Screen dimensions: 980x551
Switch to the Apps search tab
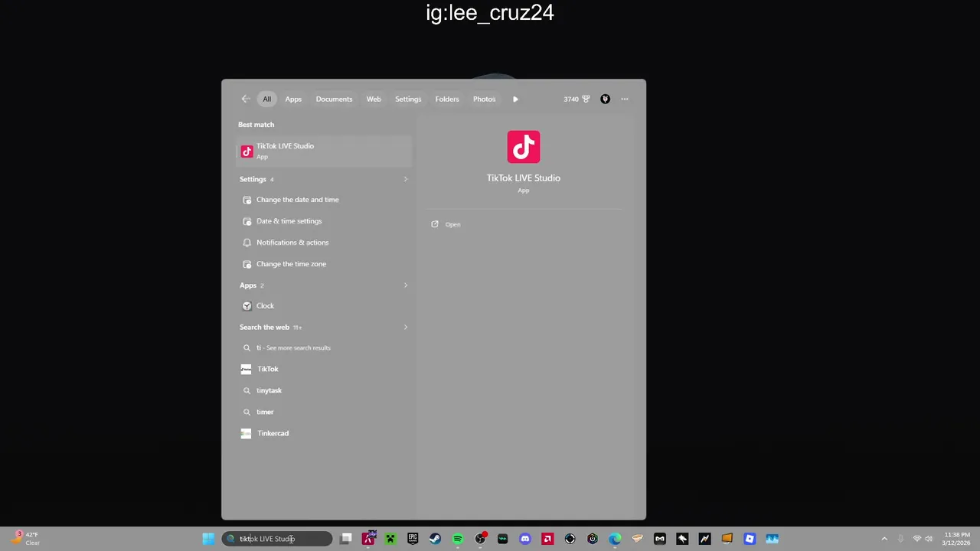coord(293,99)
